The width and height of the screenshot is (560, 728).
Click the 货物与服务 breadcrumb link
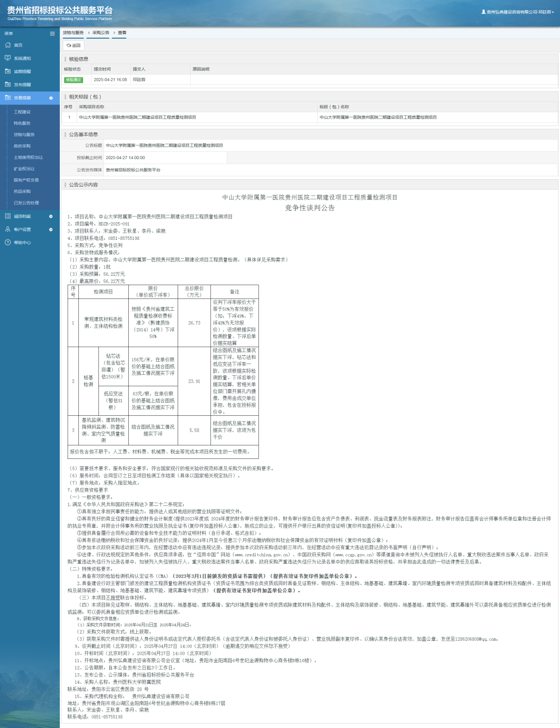tap(73, 33)
